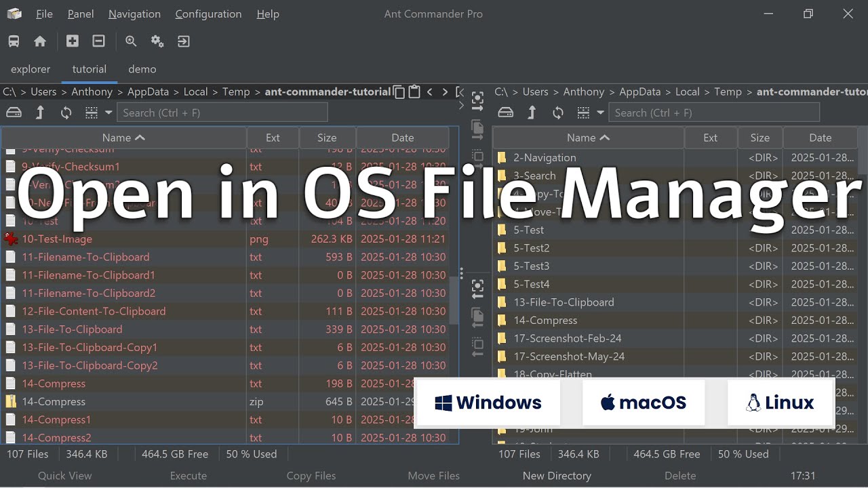Sort left panel by Size column header
Screen dimensions: 868x488
pyautogui.click(x=327, y=138)
